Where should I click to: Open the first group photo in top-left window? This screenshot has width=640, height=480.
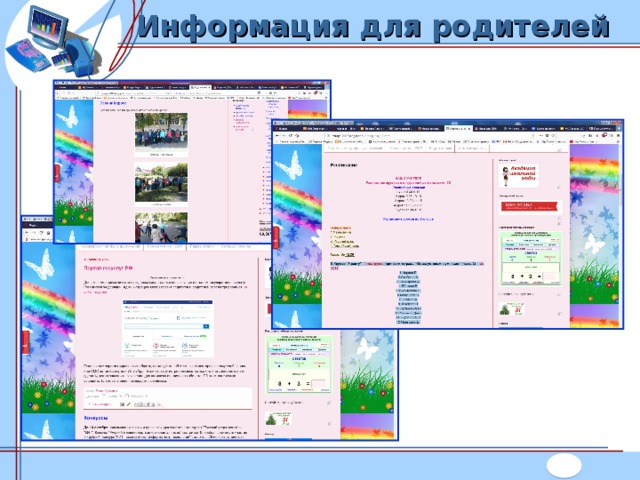161,132
